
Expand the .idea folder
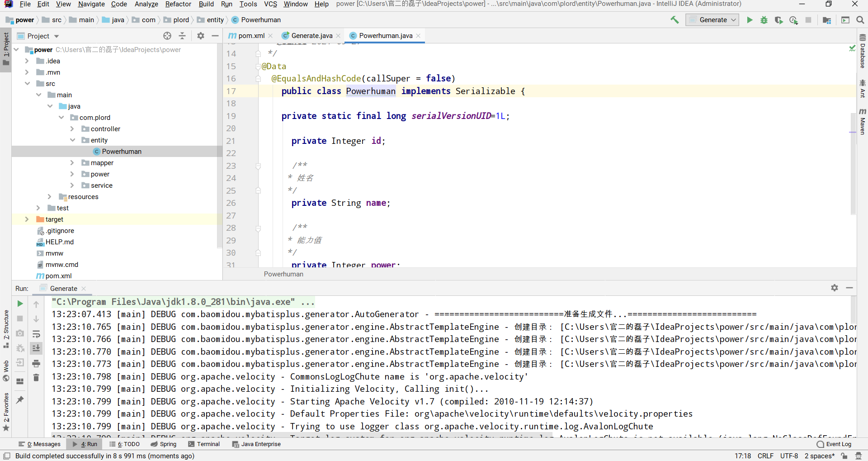27,61
